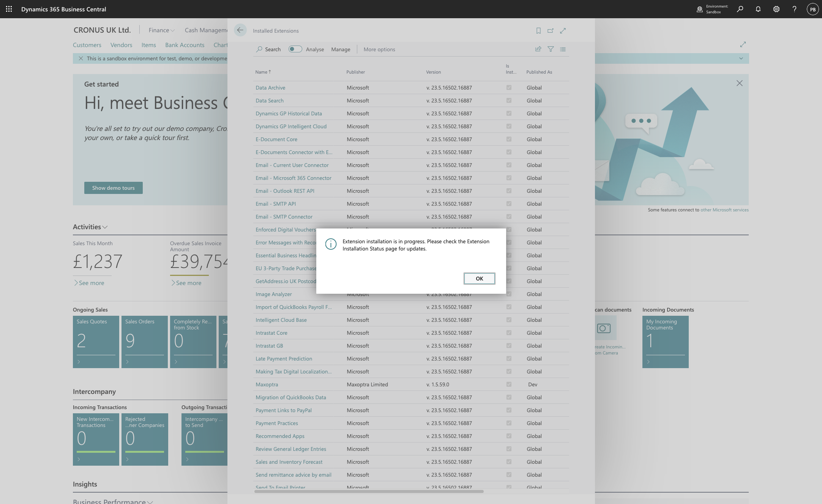Toggle the Analyse mode switch
822x504 pixels.
[295, 49]
